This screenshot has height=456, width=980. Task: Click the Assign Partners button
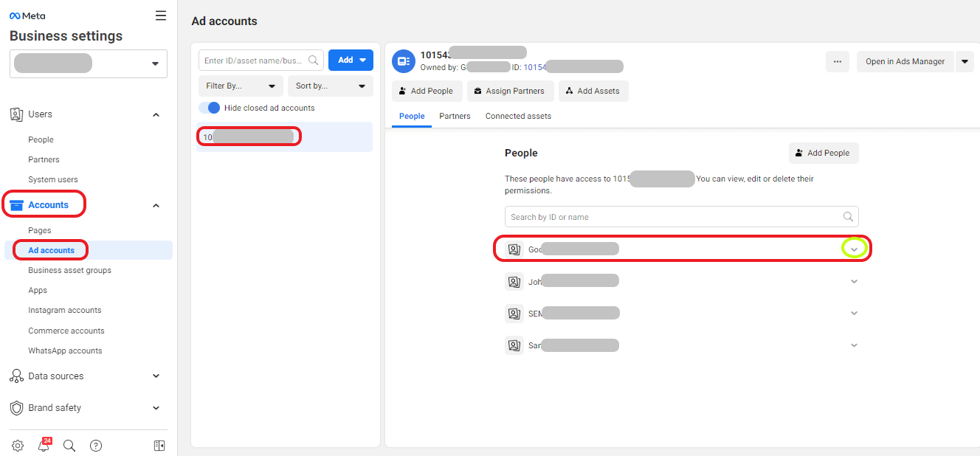[x=511, y=91]
